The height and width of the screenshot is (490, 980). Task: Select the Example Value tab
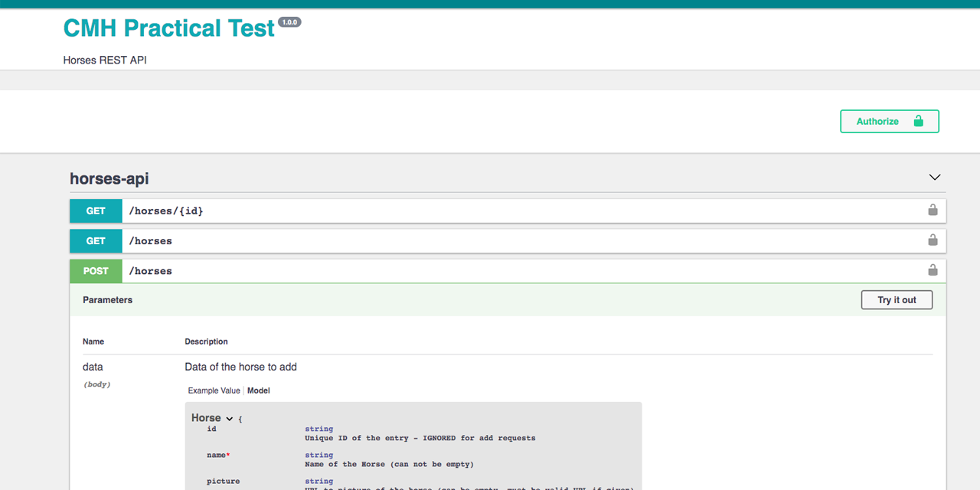click(214, 390)
